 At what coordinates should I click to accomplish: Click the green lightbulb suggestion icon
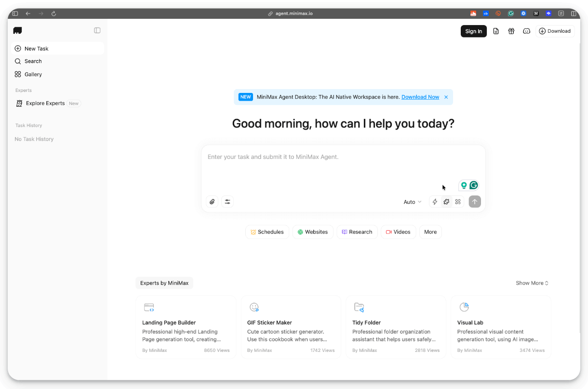[x=464, y=185]
